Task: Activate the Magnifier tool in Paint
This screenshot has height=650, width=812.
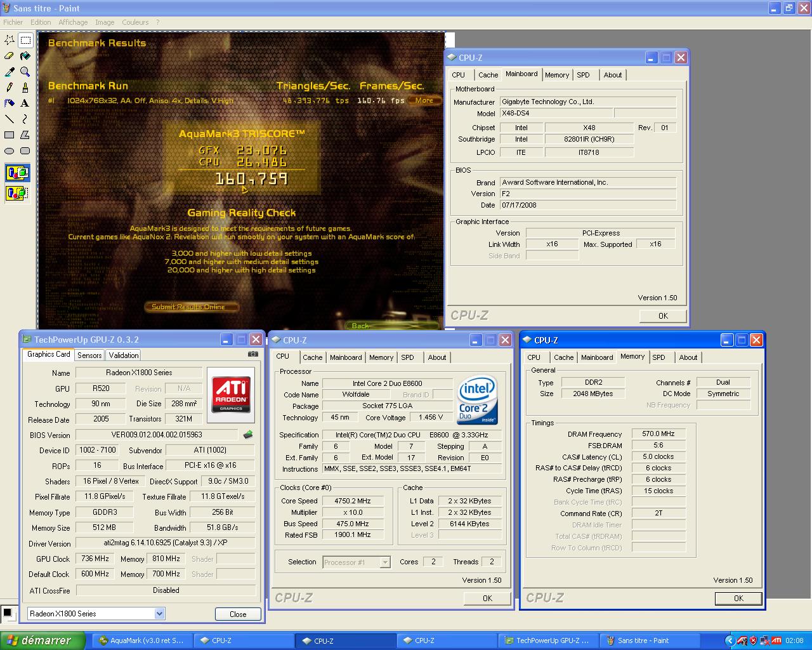Action: (25, 72)
